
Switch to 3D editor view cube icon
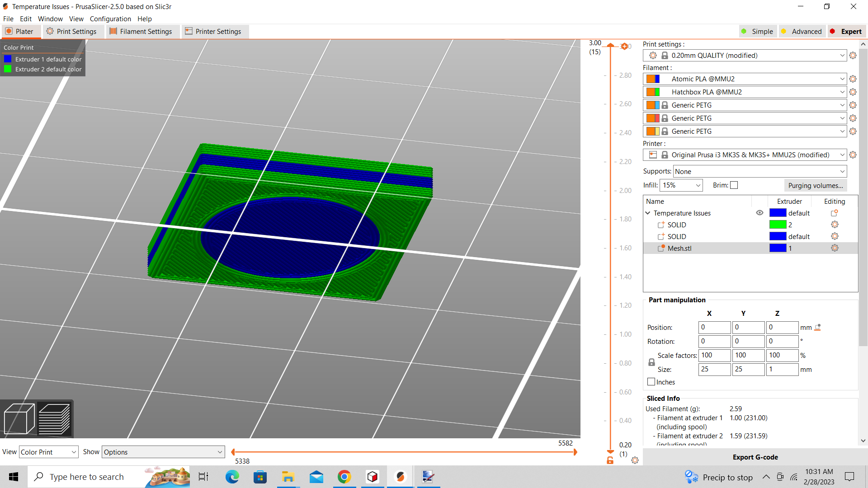(19, 419)
